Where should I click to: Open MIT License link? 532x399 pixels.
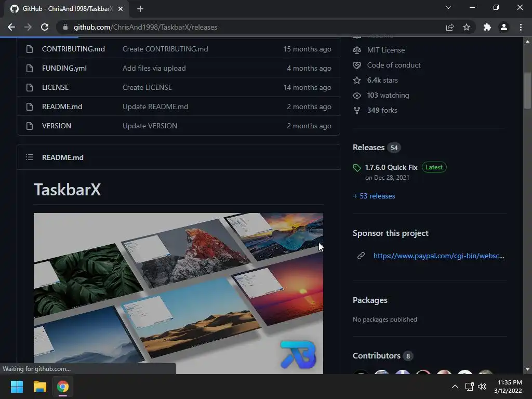[386, 50]
